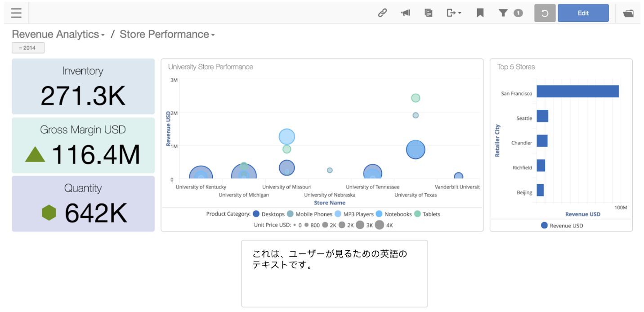Expand the Revenue Analytics dropdown
The height and width of the screenshot is (312, 644).
pyautogui.click(x=58, y=35)
